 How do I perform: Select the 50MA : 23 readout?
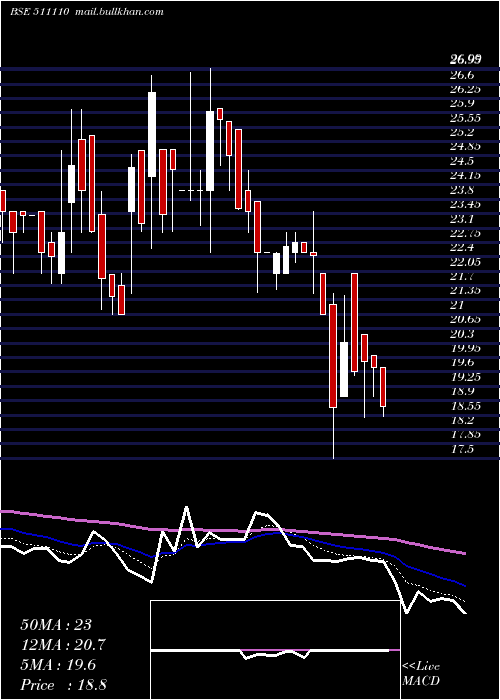(x=56, y=625)
